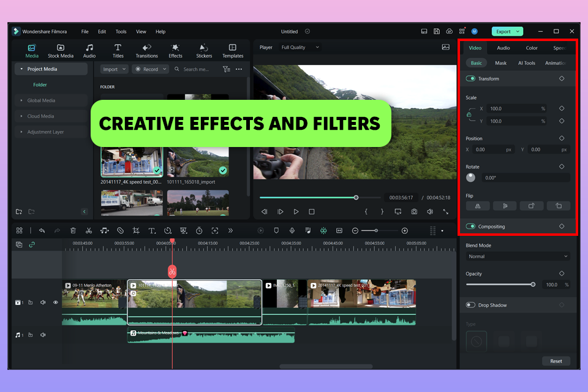Click the delete trash icon in timeline toolbar
588x392 pixels.
pos(73,231)
